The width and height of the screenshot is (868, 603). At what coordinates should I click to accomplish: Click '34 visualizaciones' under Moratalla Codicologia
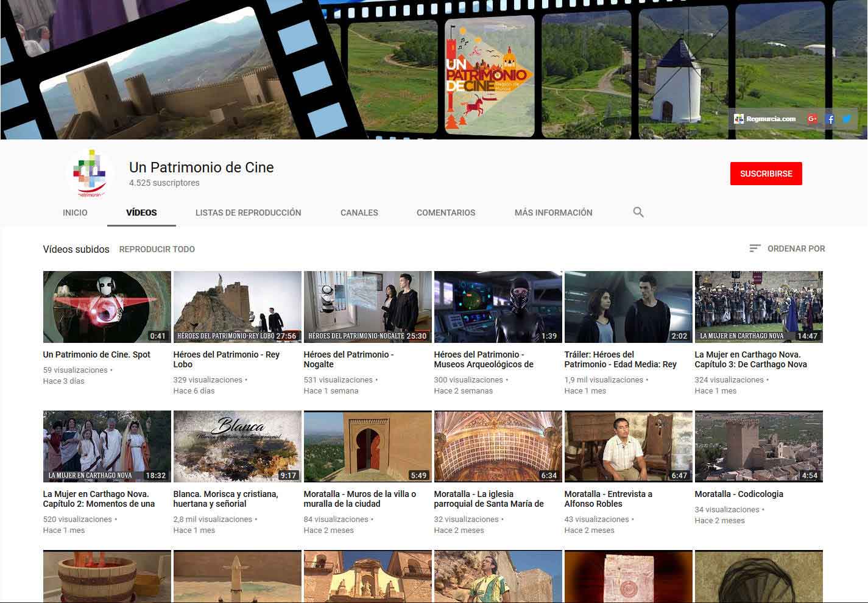[x=727, y=510]
